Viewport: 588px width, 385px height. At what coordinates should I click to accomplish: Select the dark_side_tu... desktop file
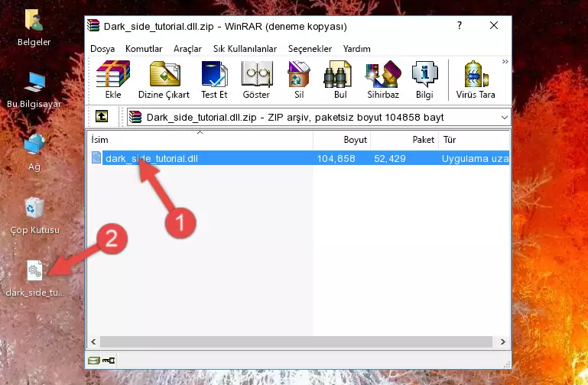[35, 278]
